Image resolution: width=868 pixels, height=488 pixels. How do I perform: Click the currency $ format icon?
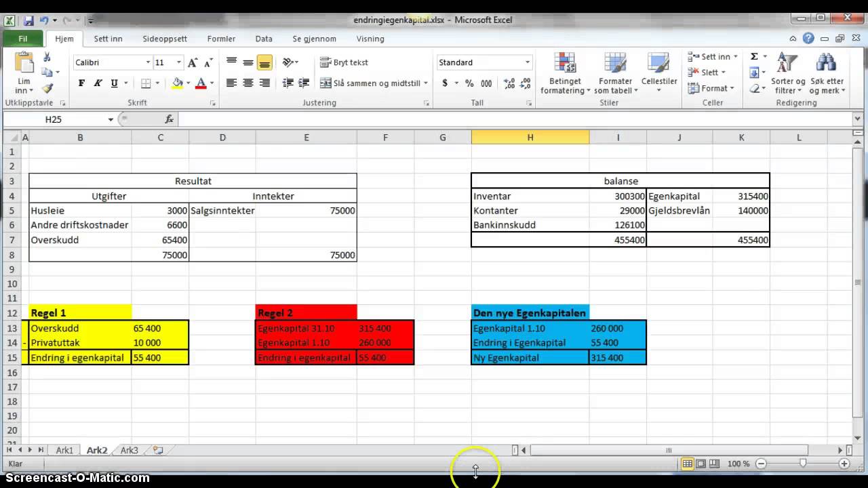tap(445, 83)
